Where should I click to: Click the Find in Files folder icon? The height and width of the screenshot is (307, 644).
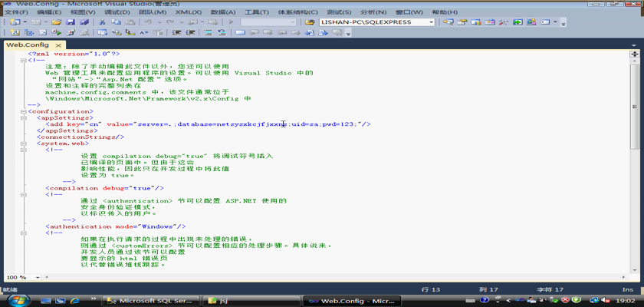tap(310, 22)
